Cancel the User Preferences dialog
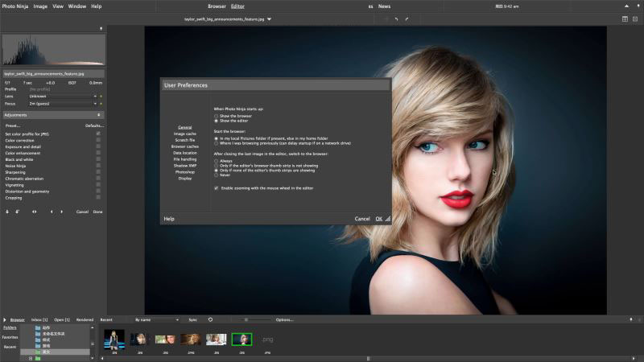Screen dimensions: 644x362 362,219
